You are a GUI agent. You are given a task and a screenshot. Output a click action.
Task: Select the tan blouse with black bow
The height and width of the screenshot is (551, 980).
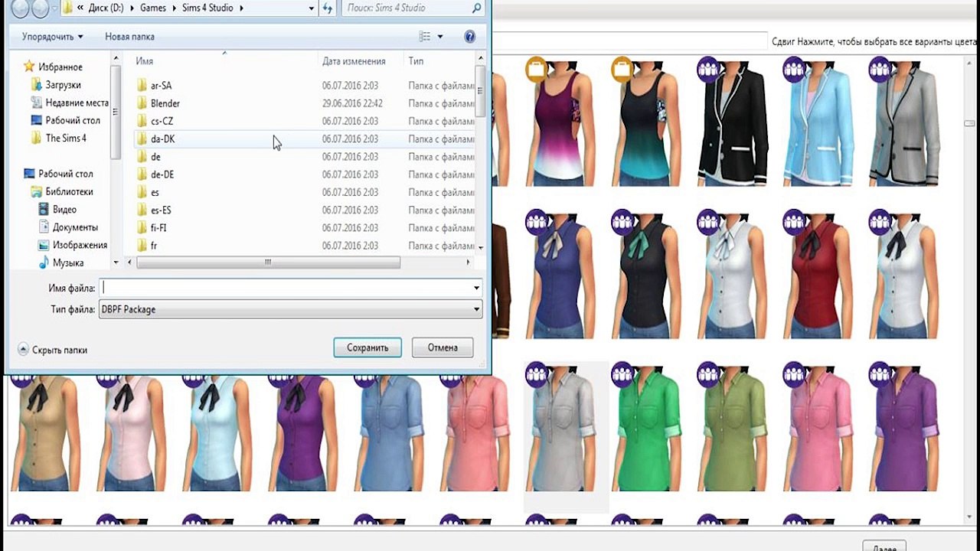click(47, 432)
